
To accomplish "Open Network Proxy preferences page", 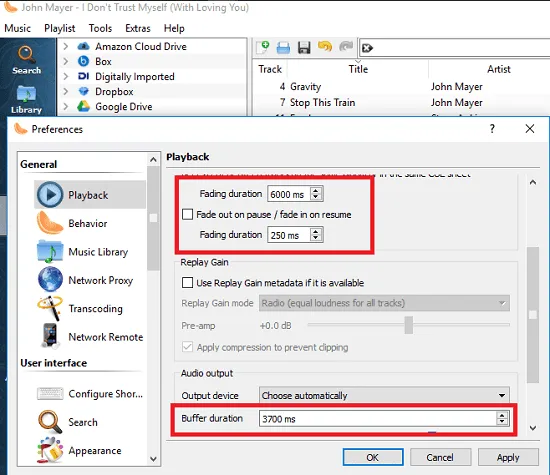I will [x=90, y=280].
